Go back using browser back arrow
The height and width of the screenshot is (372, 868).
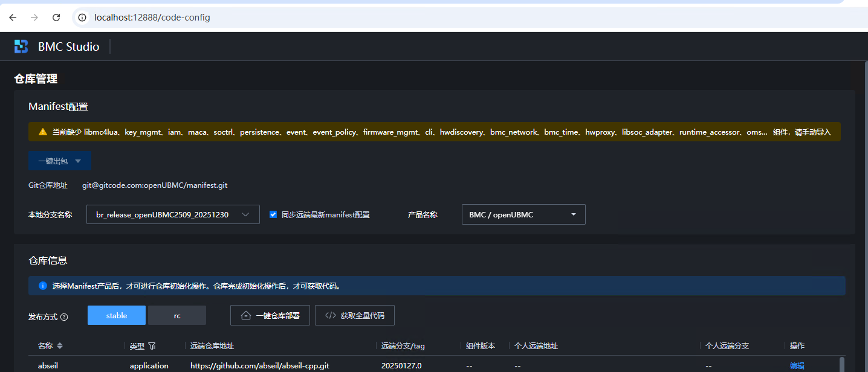tap(13, 18)
